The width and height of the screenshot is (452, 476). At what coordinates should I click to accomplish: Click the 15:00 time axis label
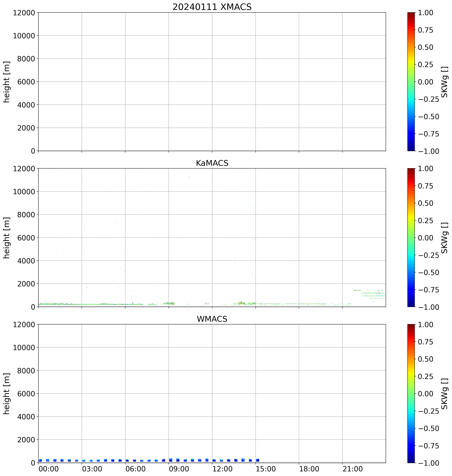266,469
